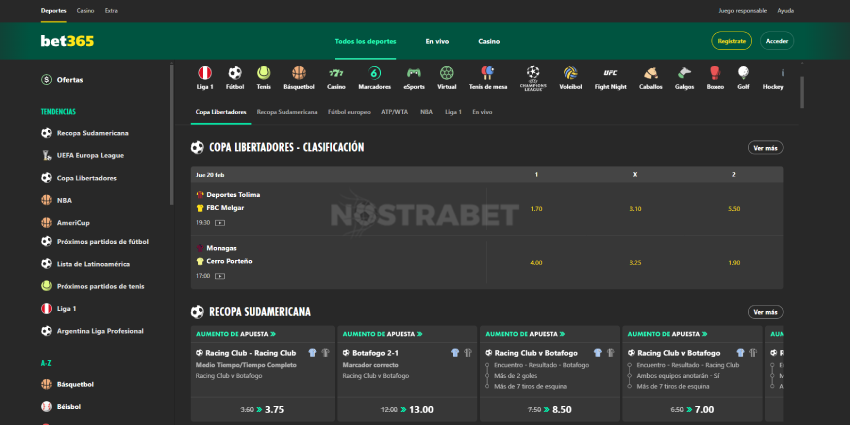The image size is (850, 425).
Task: Select boosted odds 8.50 bet
Action: point(550,410)
